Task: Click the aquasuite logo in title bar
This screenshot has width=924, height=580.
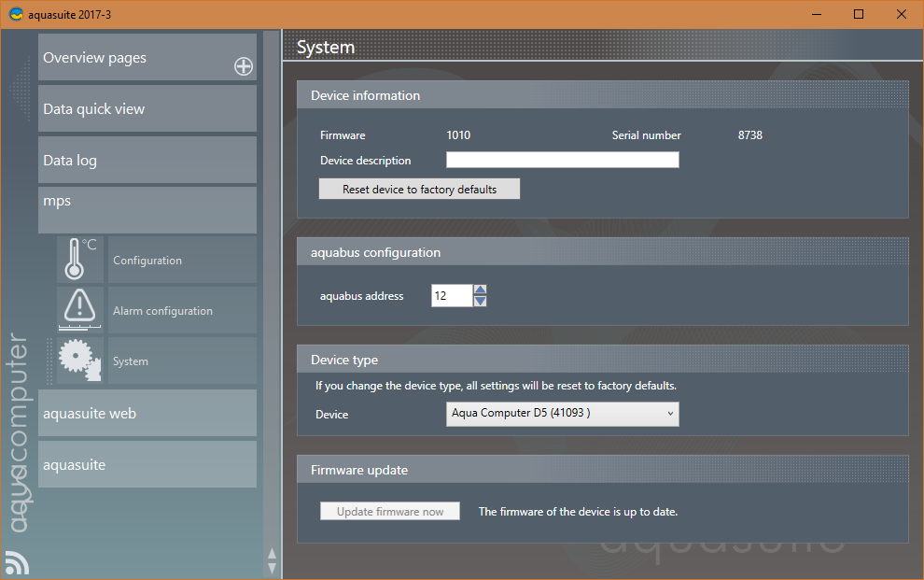Action: (x=15, y=14)
